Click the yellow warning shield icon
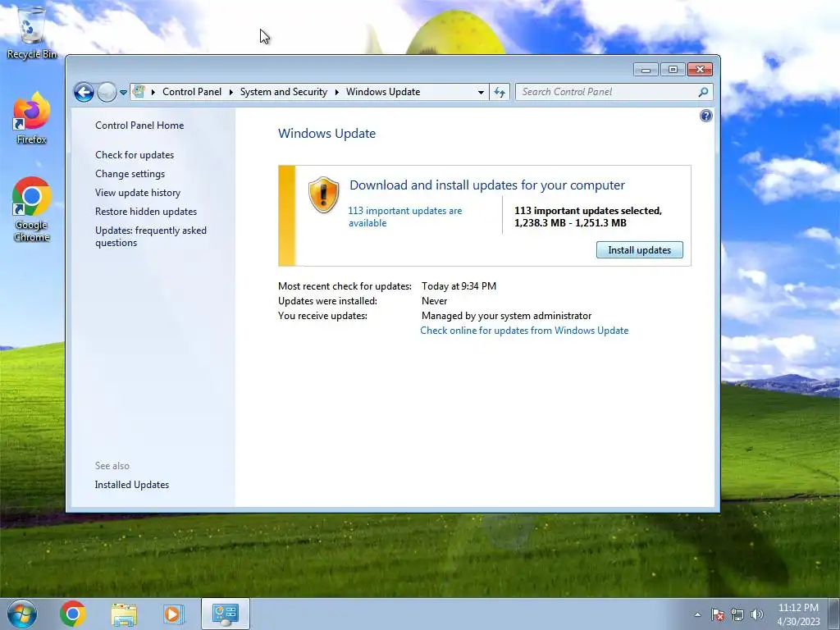 point(323,194)
